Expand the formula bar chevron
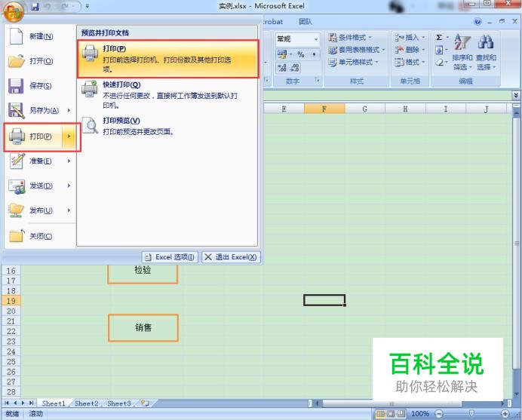Viewport: 522px width, 420px height. pos(516,95)
